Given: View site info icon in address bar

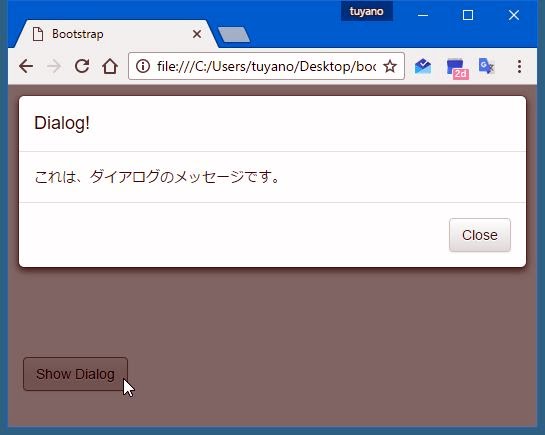Looking at the screenshot, I should pyautogui.click(x=143, y=66).
